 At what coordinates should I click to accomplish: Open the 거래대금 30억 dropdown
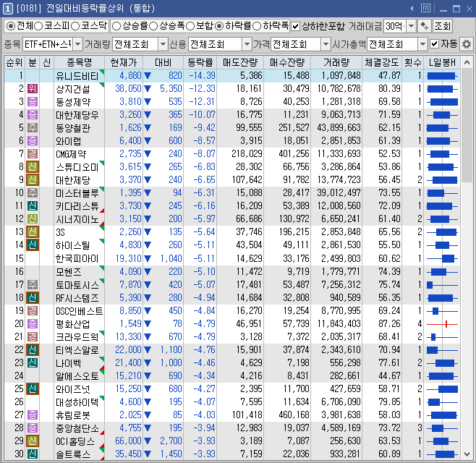(411, 27)
